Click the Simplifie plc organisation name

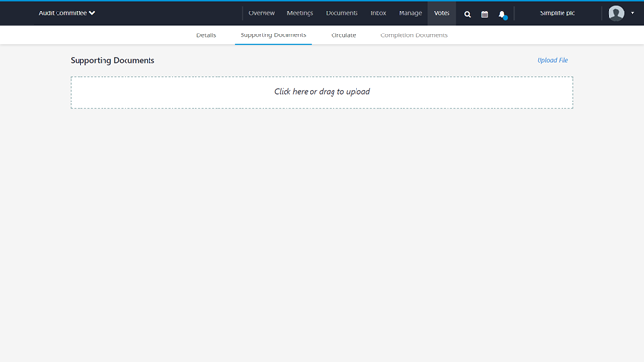tap(558, 13)
